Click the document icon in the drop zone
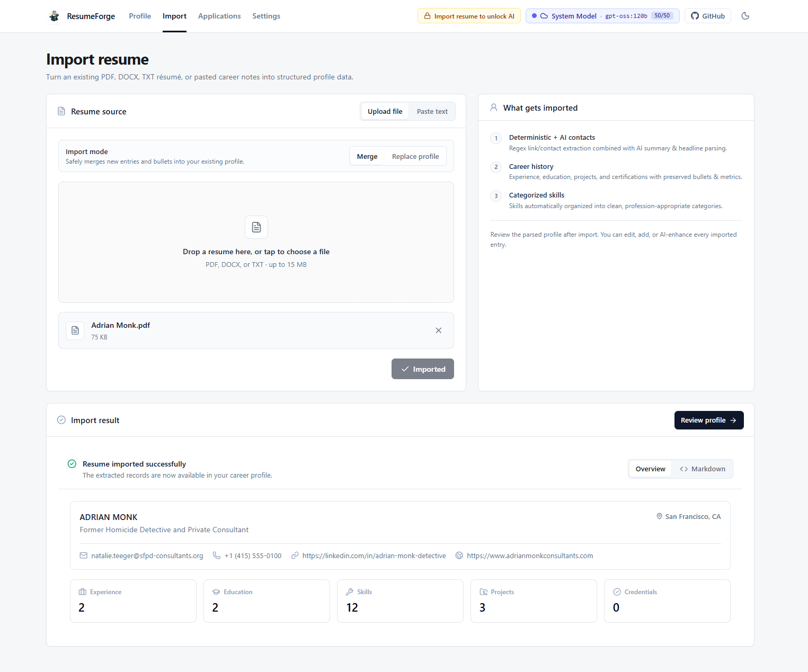808x672 pixels. click(256, 227)
